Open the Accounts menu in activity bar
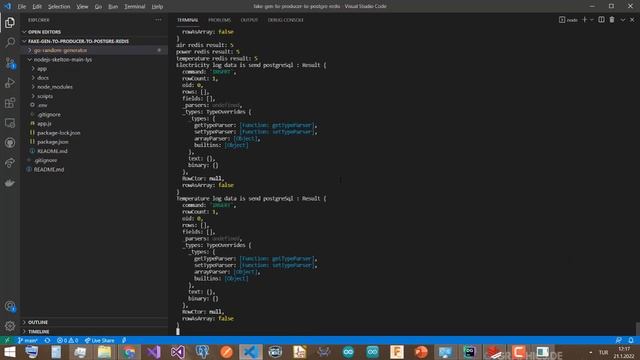This screenshot has width=640, height=360. (x=10, y=306)
